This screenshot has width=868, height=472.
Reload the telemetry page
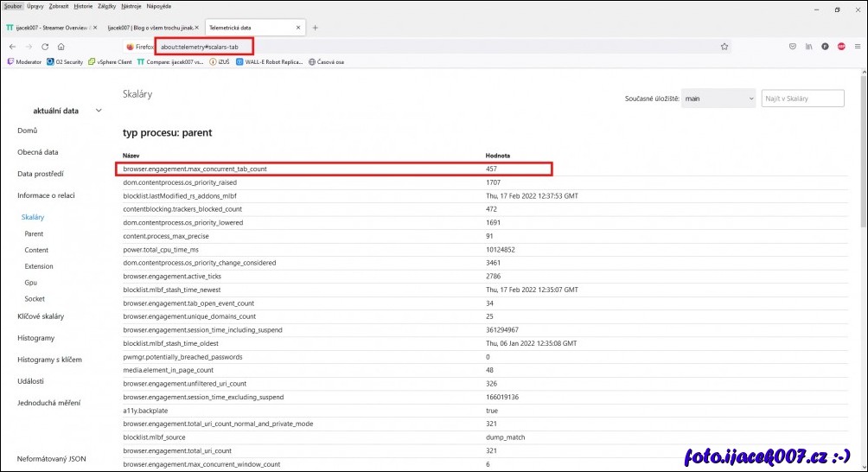(x=45, y=47)
